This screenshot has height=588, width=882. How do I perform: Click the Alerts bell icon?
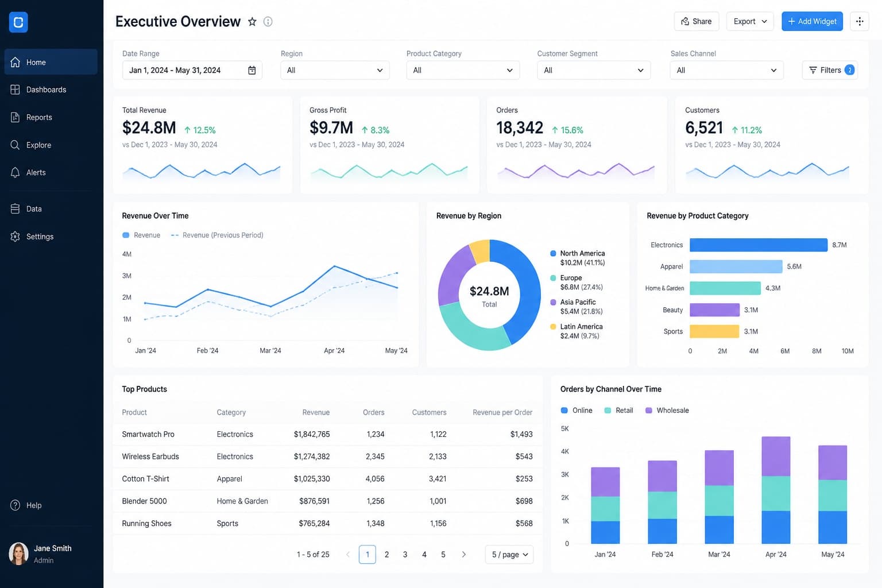pos(16,172)
